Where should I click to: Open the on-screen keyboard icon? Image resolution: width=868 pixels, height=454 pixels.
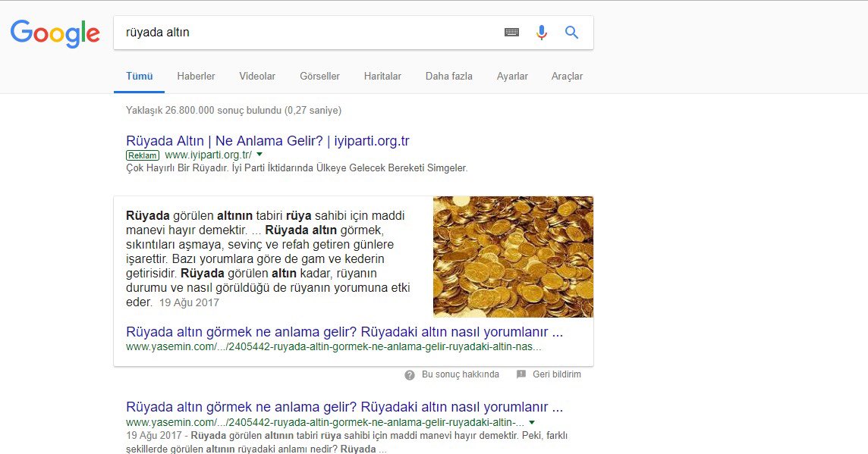tap(511, 32)
